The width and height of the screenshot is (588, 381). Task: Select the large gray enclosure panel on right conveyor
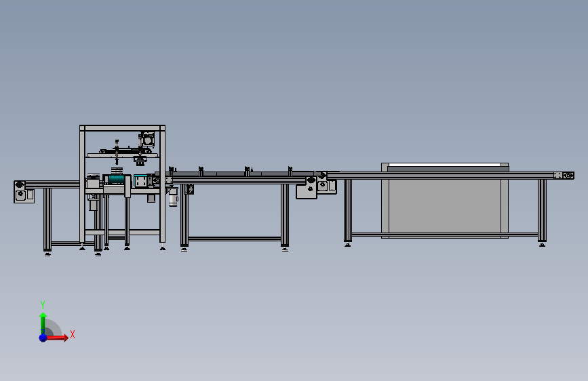coord(445,206)
